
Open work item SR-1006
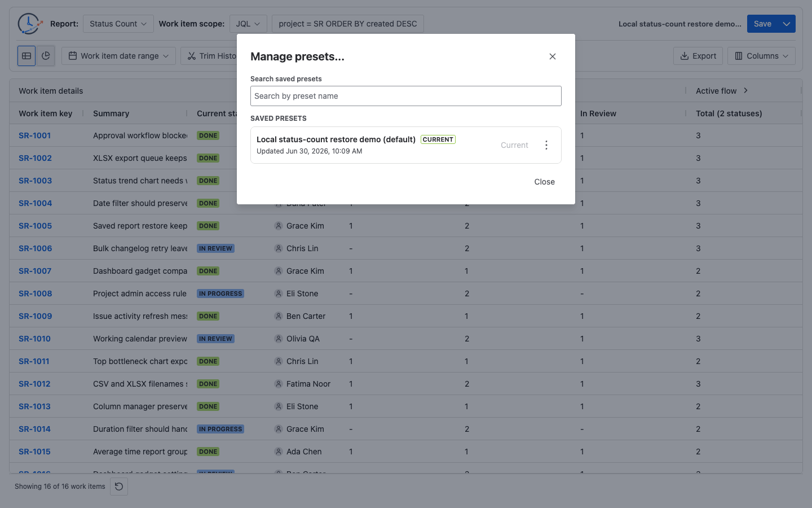pos(35,248)
